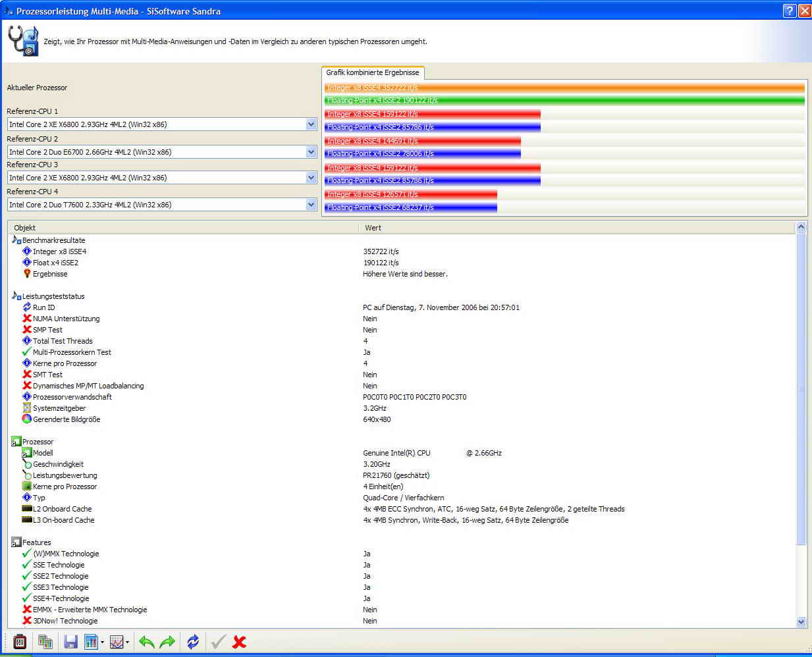Select the Run ID row
Viewport: 812px width, 657px height.
click(402, 307)
